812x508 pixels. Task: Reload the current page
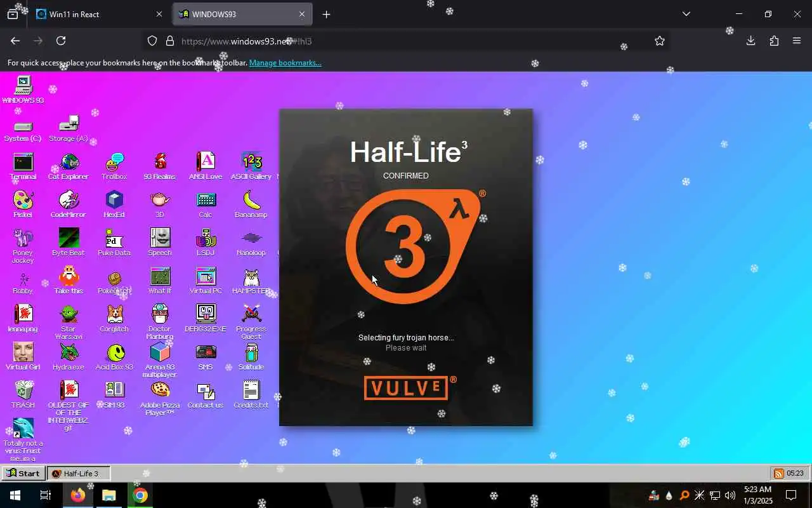(x=61, y=41)
